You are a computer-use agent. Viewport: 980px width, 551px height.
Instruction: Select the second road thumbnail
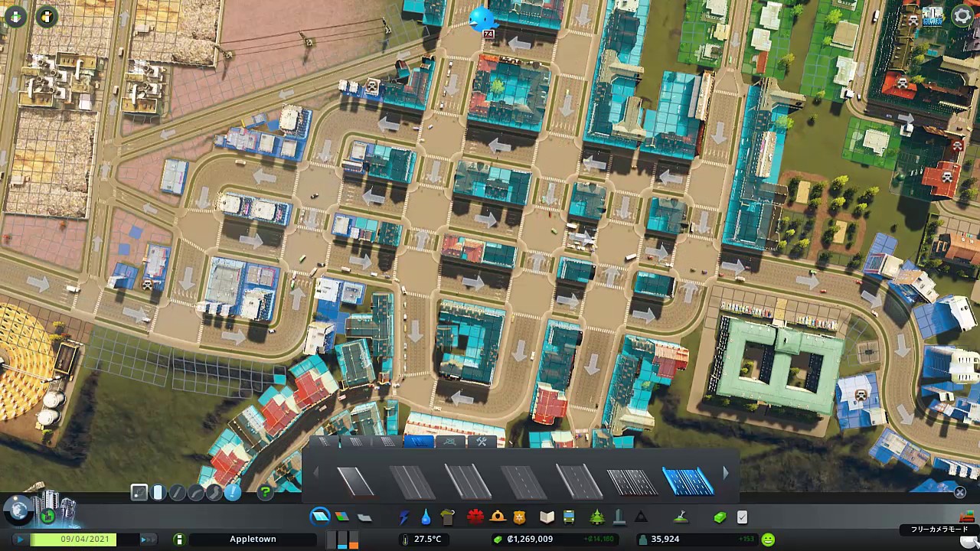411,482
